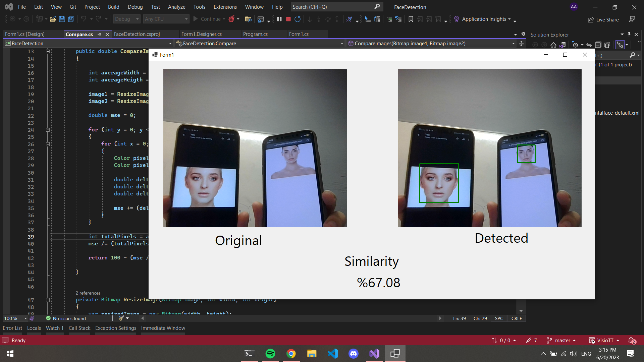Toggle pin on the Compare.cs tab

pos(100,34)
